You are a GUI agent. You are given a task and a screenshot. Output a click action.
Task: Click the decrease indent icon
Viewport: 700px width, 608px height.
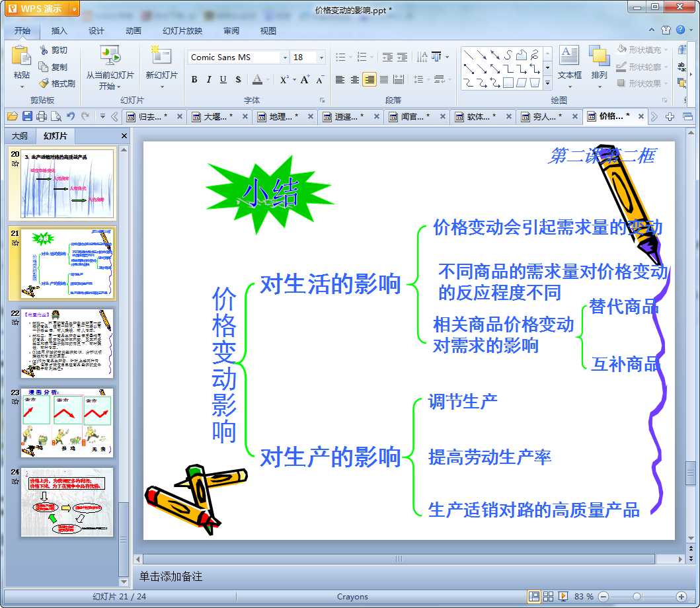[387, 57]
